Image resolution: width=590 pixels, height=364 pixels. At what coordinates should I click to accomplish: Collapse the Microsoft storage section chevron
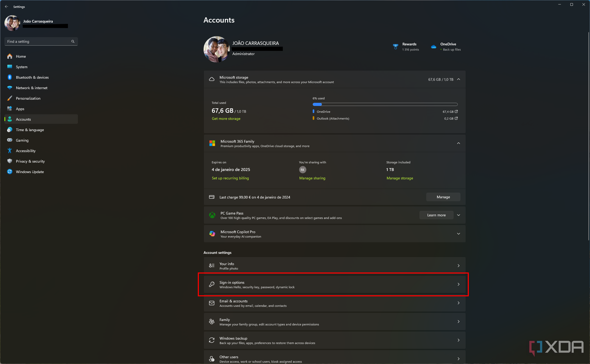[x=459, y=79]
